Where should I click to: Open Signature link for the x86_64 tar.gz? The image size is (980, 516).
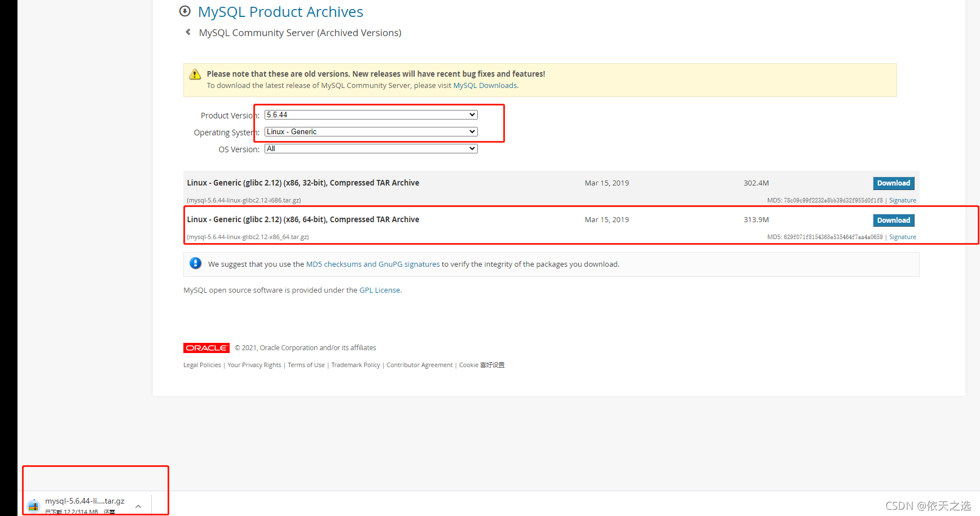click(903, 237)
